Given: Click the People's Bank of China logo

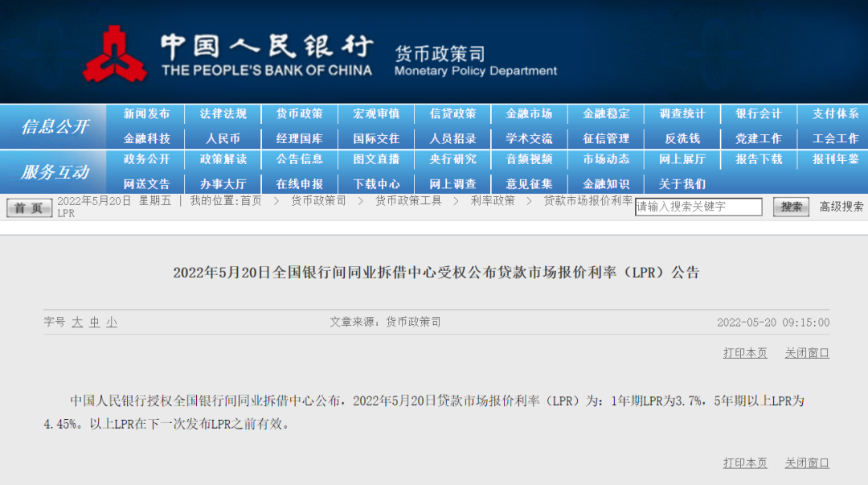Looking at the screenshot, I should [x=114, y=55].
